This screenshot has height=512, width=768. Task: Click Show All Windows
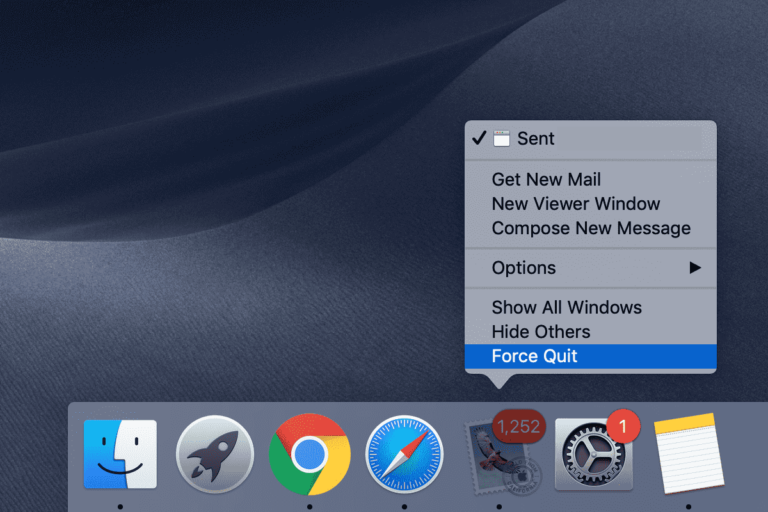click(x=567, y=308)
